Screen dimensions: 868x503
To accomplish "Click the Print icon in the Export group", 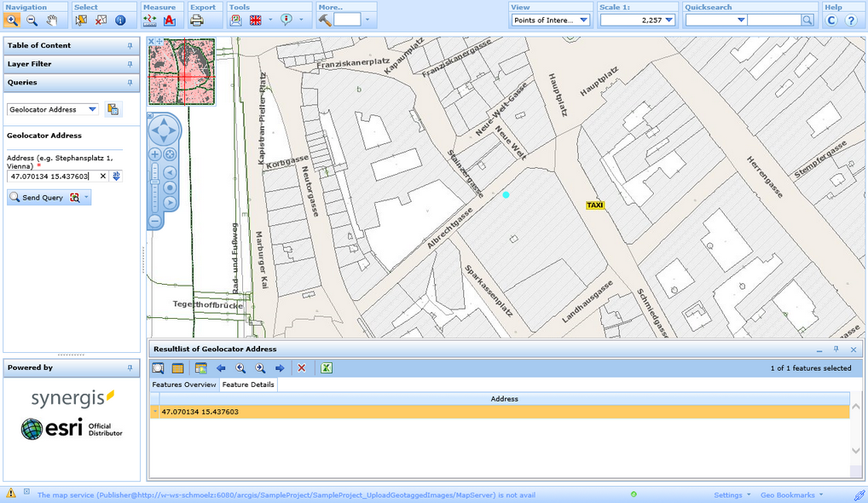I will pos(196,20).
